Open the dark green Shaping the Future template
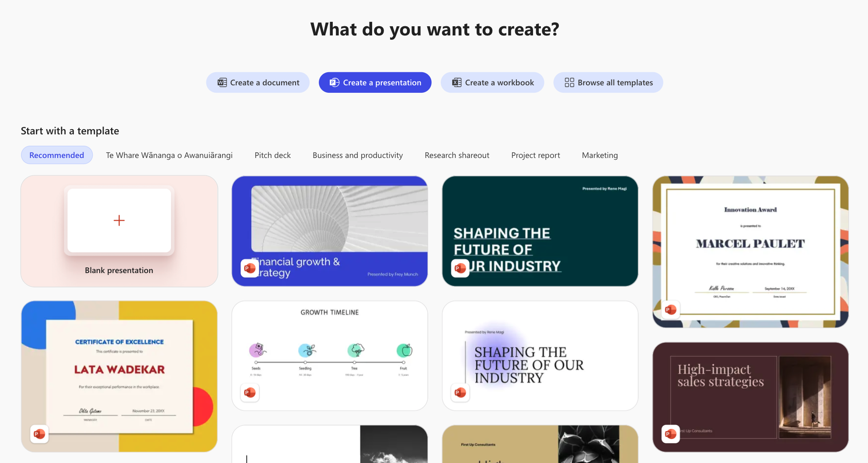This screenshot has width=868, height=463. point(540,231)
